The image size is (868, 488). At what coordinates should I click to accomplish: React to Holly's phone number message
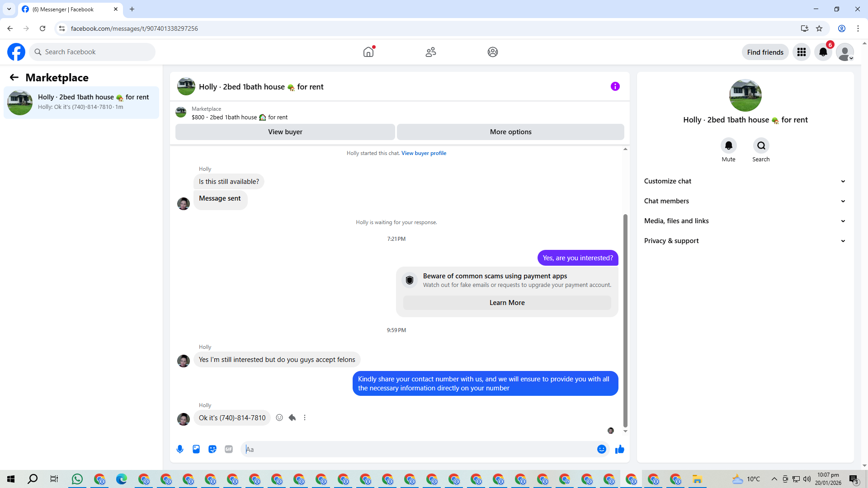[x=279, y=418]
